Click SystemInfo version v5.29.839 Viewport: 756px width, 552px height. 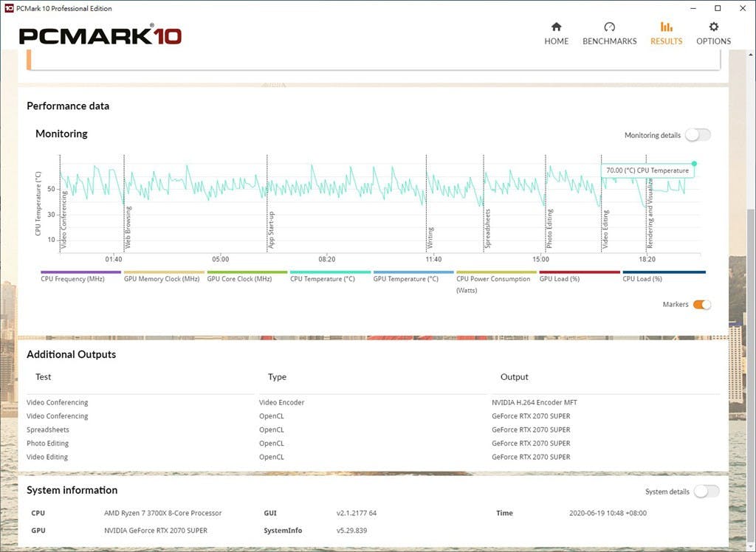[x=351, y=531]
